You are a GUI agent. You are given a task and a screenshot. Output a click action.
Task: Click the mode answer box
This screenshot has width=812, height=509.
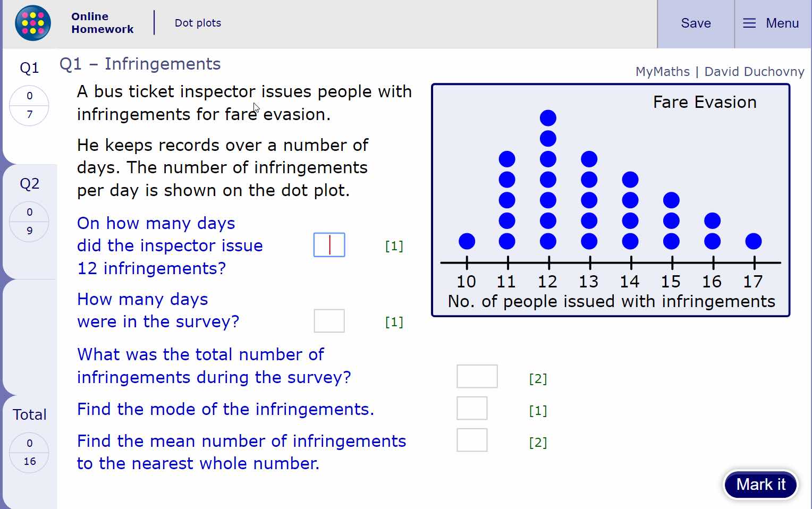472,408
